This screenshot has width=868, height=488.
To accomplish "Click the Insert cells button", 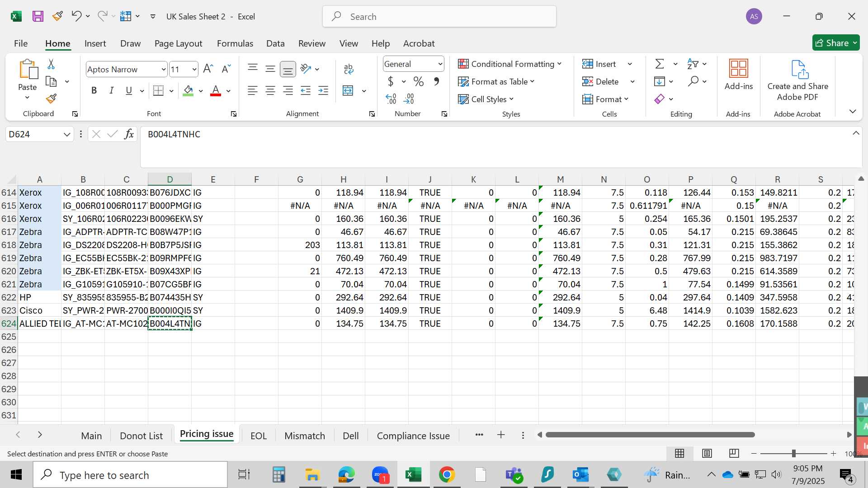I will (x=599, y=64).
